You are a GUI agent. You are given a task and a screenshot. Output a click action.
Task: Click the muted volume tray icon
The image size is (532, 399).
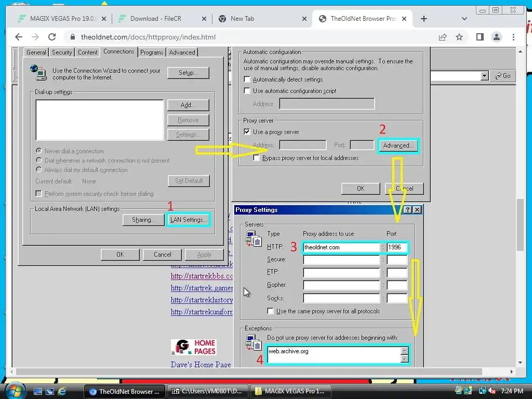point(493,391)
